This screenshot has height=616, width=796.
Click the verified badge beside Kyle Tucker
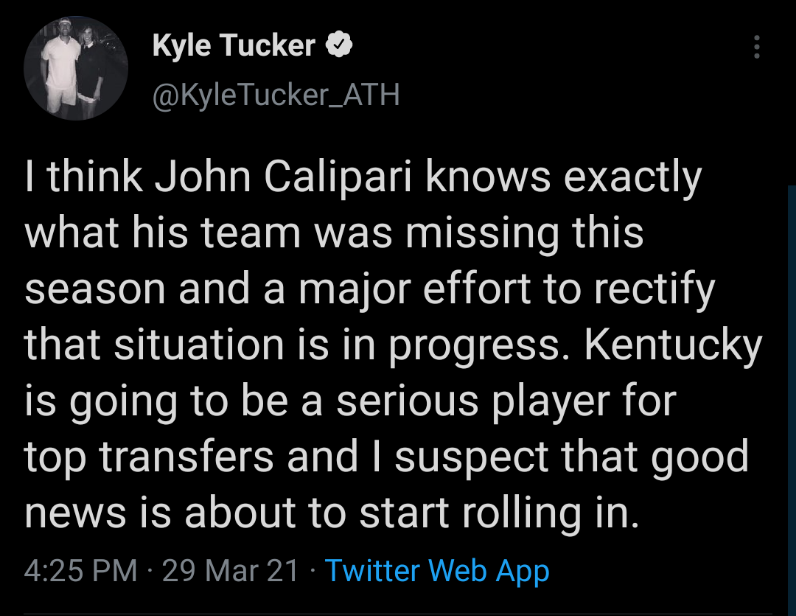click(340, 46)
